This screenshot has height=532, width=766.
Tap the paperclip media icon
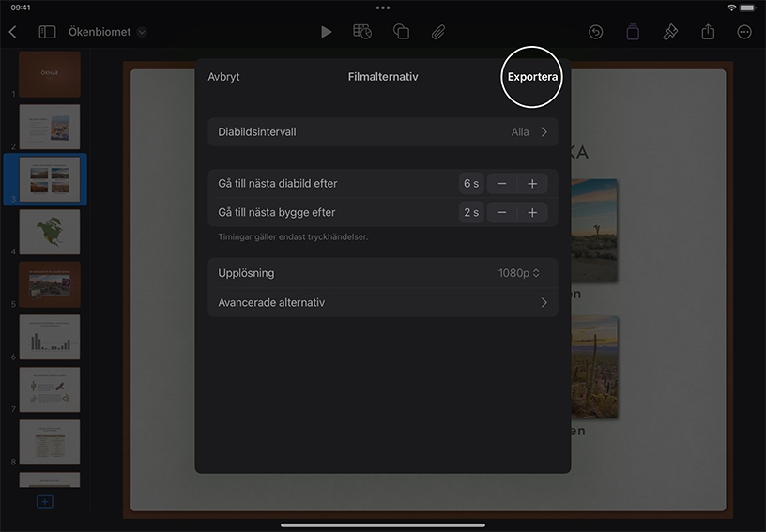[438, 32]
